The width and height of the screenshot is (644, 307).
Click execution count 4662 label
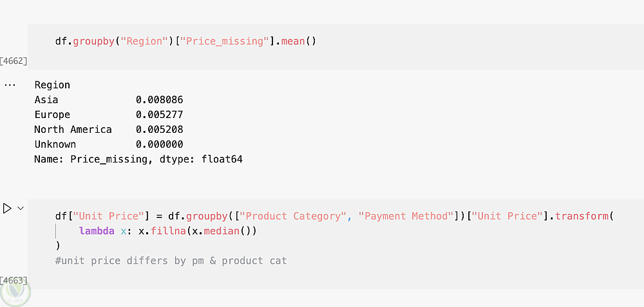14,61
